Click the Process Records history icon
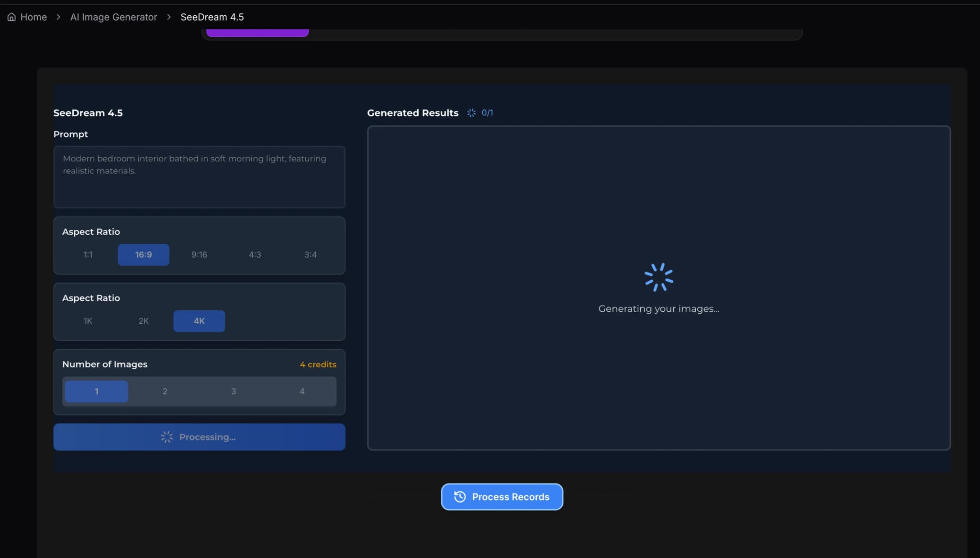 (x=459, y=497)
